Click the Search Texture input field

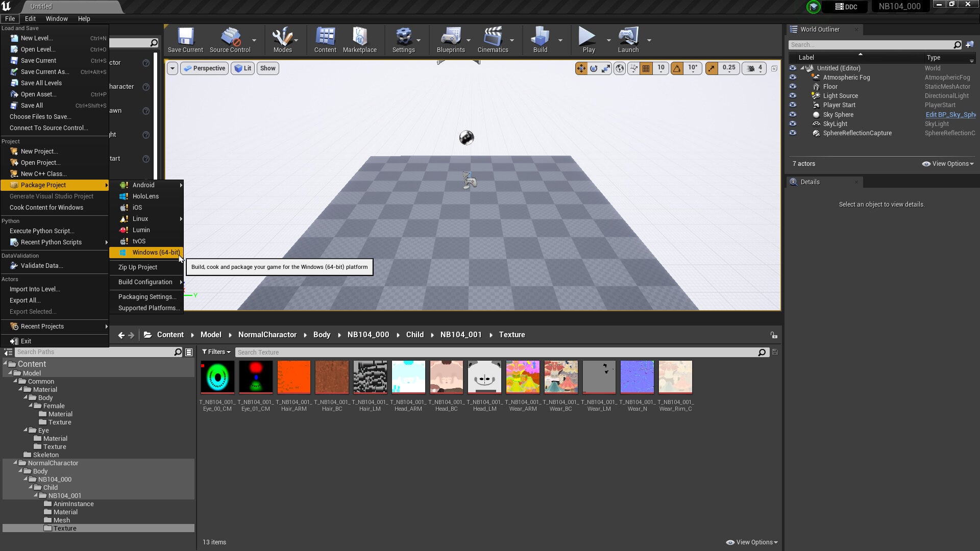click(x=498, y=353)
